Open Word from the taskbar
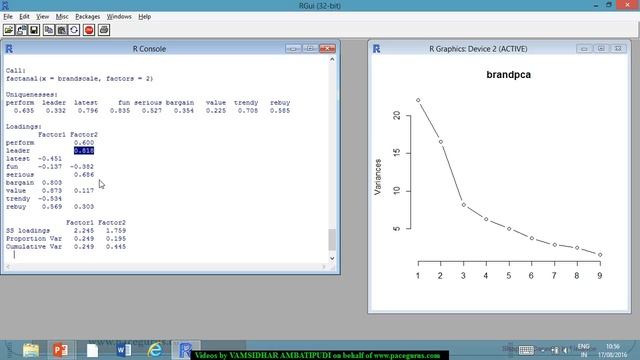Screen dimensions: 640x360 (x=124, y=350)
